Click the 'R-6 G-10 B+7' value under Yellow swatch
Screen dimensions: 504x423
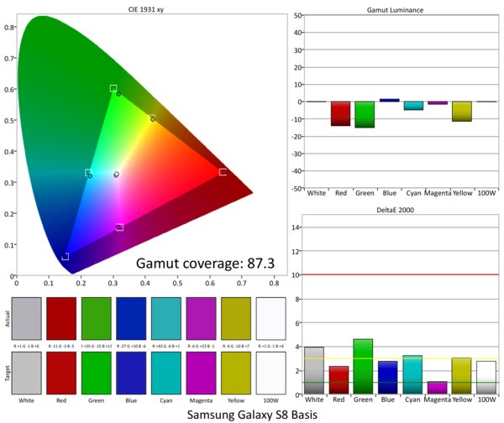click(236, 346)
